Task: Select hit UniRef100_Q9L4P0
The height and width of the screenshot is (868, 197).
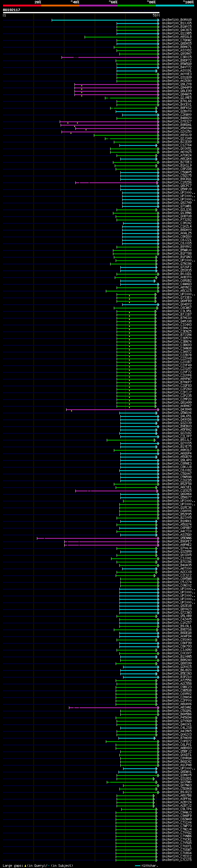Action: [x=177, y=460]
